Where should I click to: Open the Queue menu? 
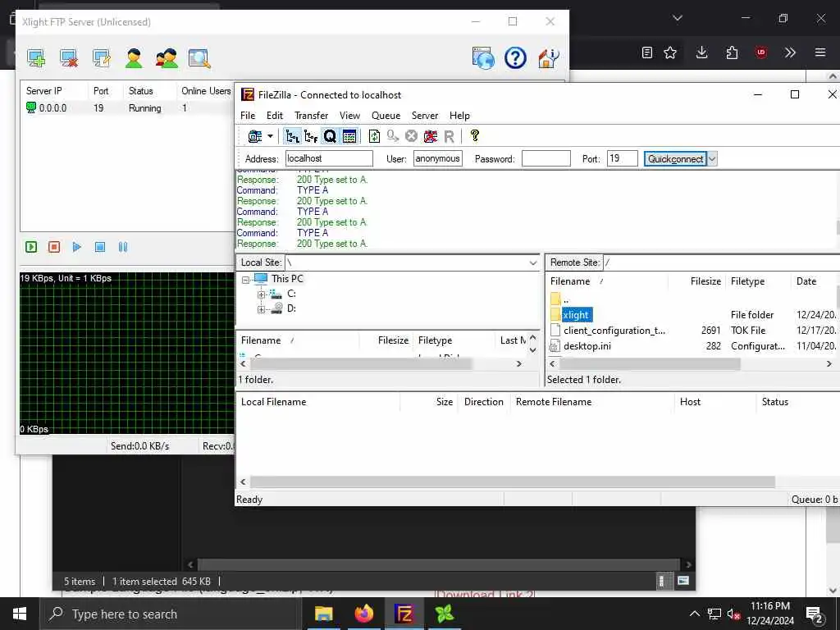pyautogui.click(x=386, y=115)
